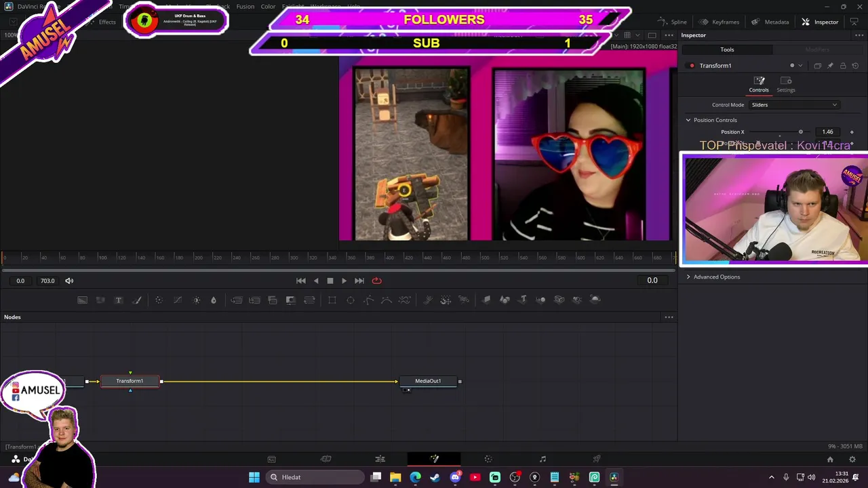Screen dimensions: 868x488
Task: Open the Fusion menu
Action: click(x=245, y=7)
